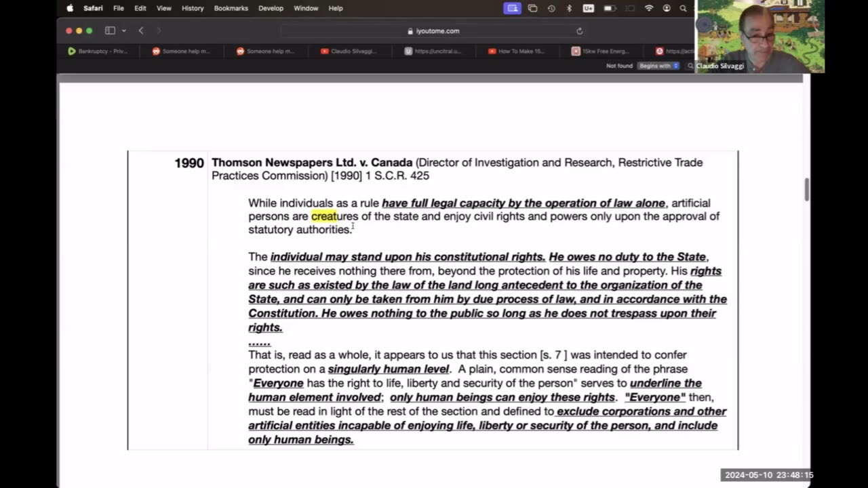Click the iyoutome.com address bar
868x488 pixels.
(x=434, y=30)
